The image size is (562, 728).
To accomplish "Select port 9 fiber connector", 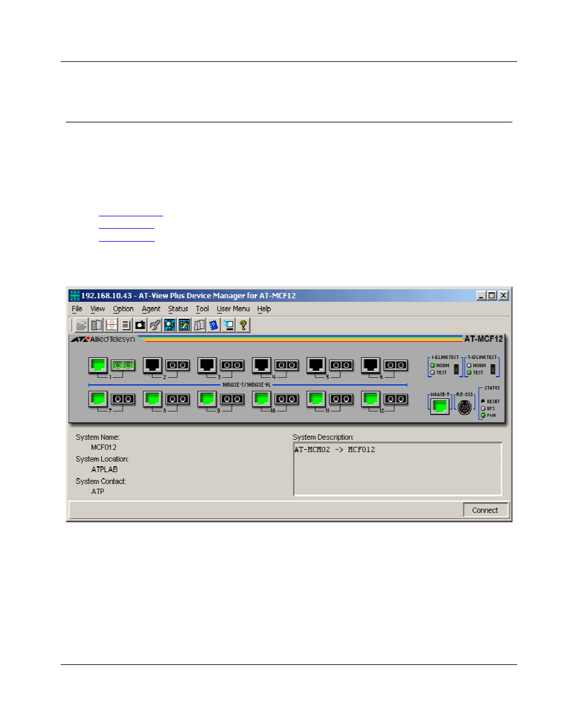I will (x=232, y=399).
